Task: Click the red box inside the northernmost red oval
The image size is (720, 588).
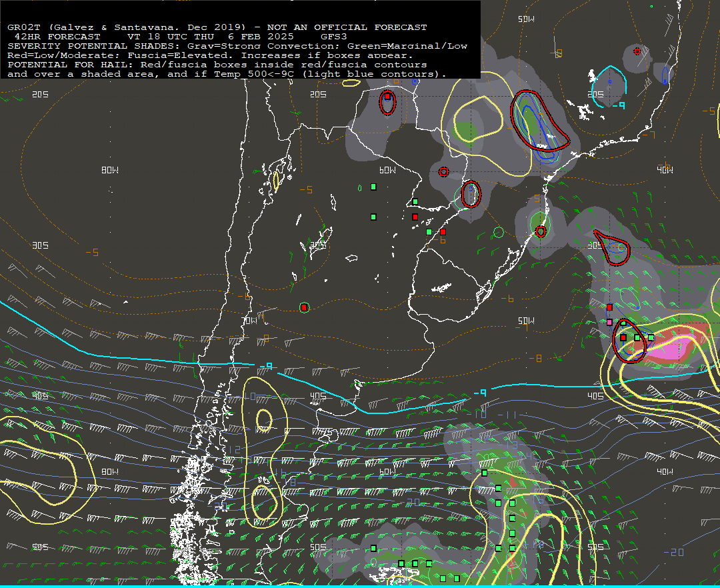Action: [x=387, y=97]
